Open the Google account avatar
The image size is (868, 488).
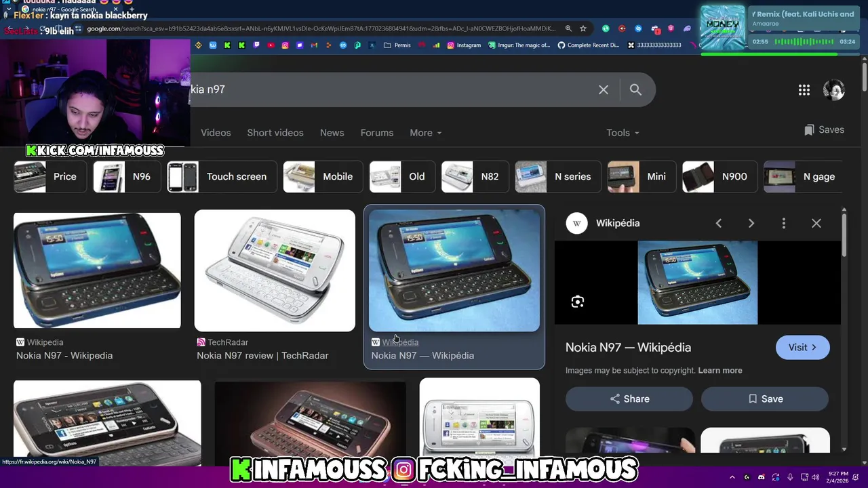833,90
